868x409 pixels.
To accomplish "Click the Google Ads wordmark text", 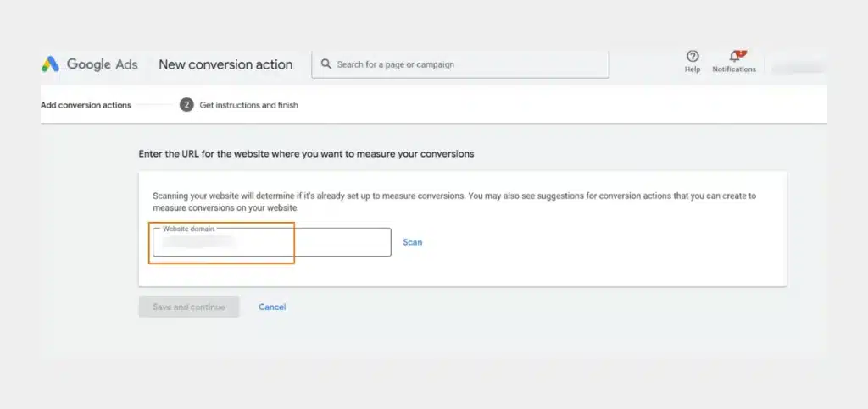I will [x=103, y=64].
